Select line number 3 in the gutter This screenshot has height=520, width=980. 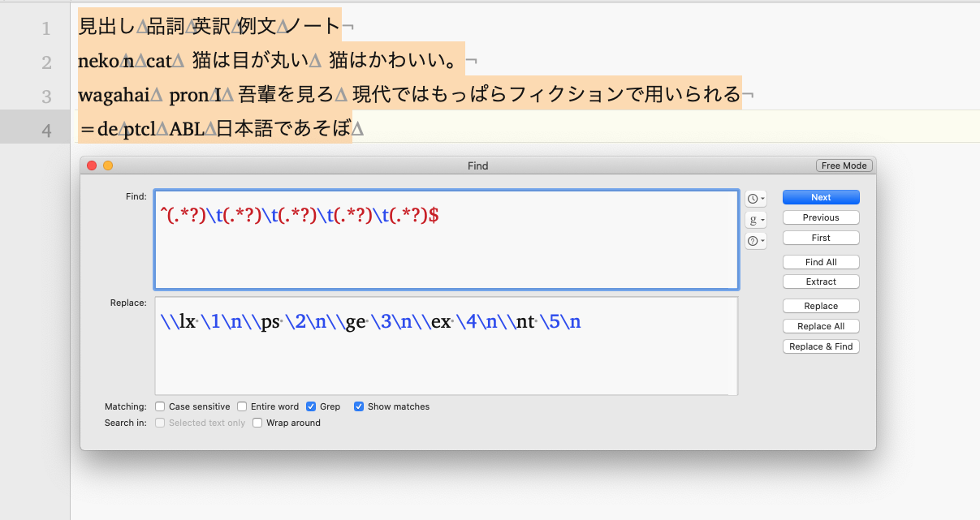46,93
